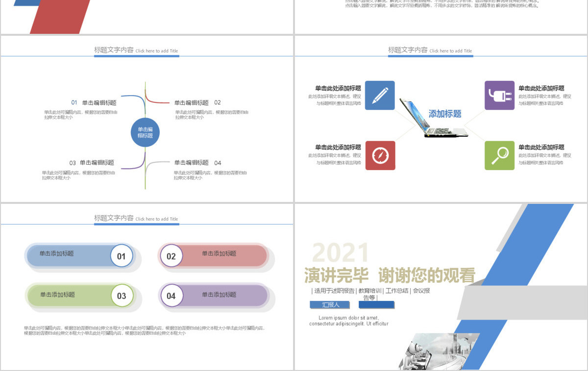Click the 演讲完毕 谢谢您的观看 headline
The width and height of the screenshot is (588, 371).
(x=390, y=275)
